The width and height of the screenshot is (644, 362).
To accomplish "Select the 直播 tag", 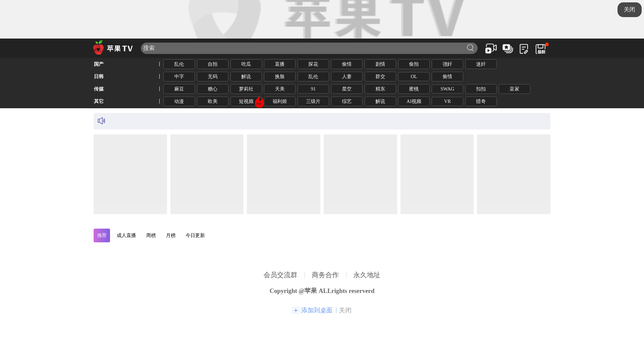I will [x=280, y=64].
